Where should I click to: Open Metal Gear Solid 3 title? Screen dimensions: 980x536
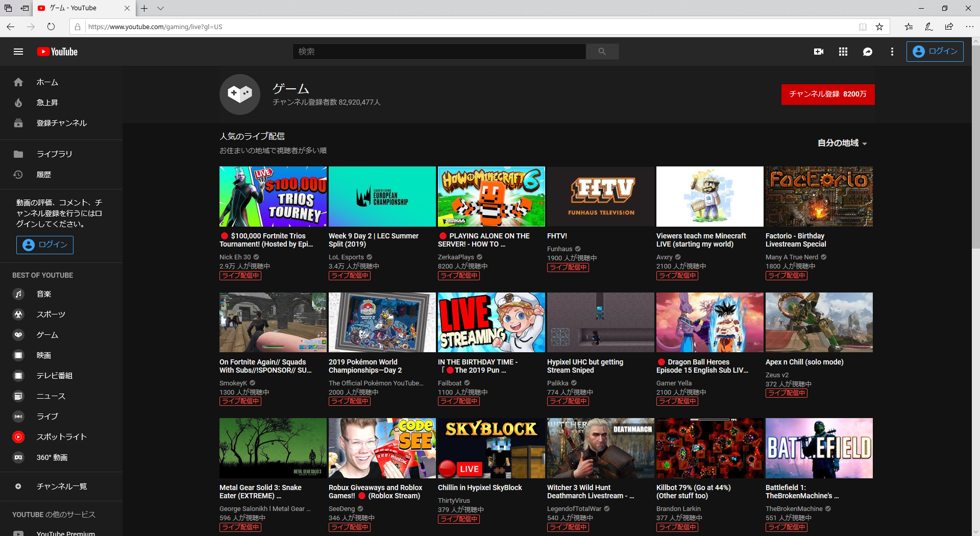pyautogui.click(x=260, y=492)
